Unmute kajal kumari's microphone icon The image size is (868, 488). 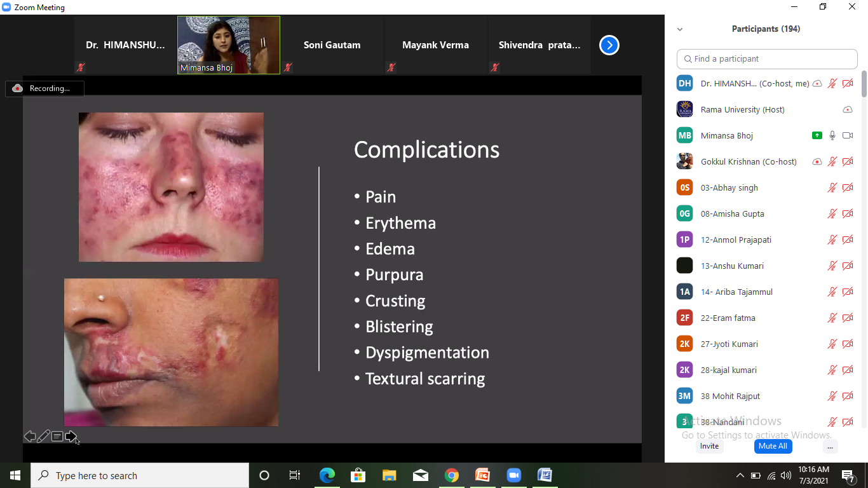pos(832,370)
